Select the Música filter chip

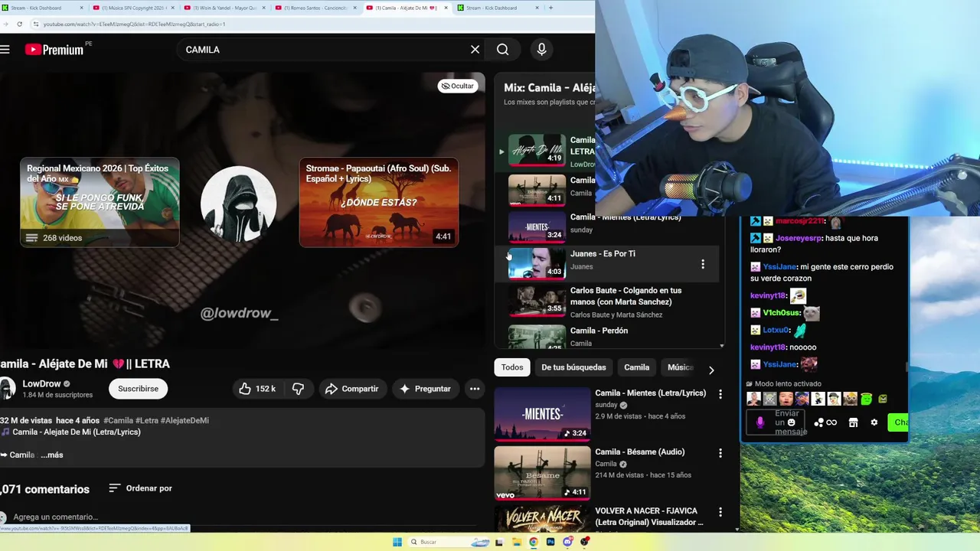click(680, 367)
